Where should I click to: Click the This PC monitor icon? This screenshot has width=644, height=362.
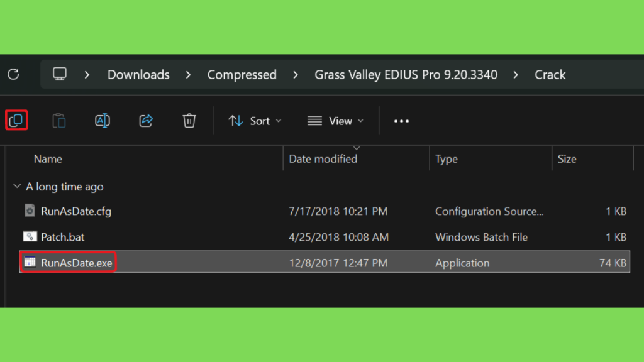(60, 74)
